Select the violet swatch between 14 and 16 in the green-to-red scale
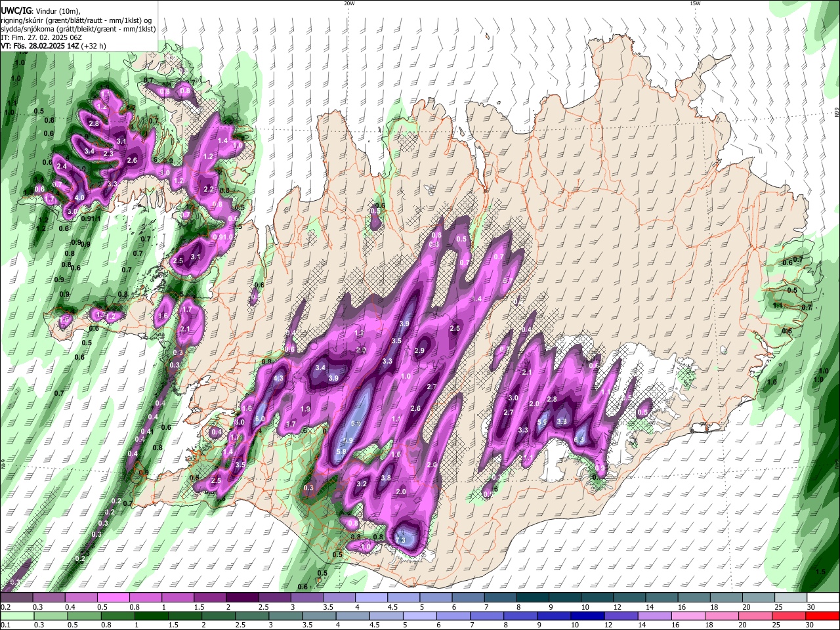The width and height of the screenshot is (840, 630). click(654, 616)
